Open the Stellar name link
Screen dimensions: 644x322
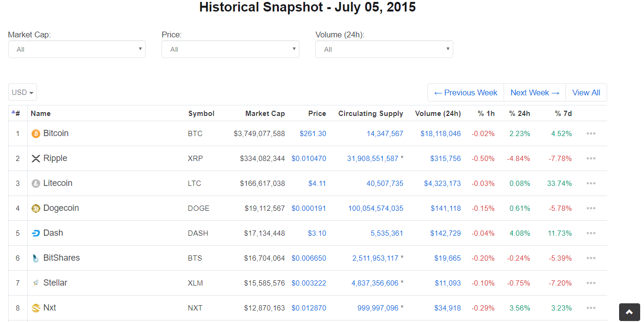[55, 283]
